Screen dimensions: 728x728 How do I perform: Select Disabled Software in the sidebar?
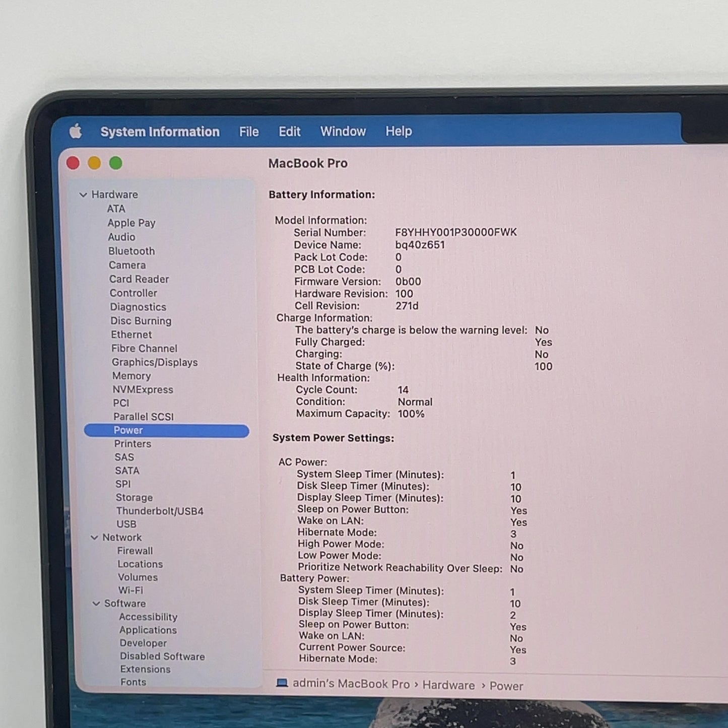[162, 656]
